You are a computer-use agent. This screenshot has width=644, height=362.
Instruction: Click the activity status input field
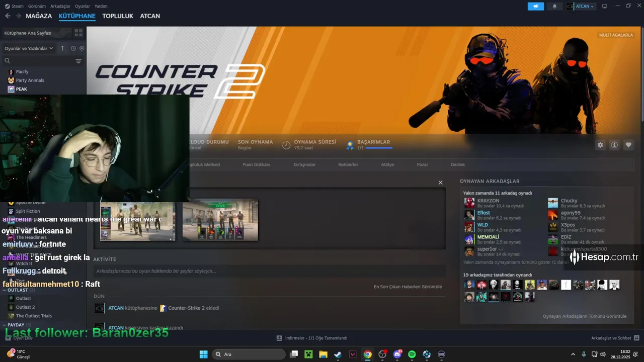270,271
